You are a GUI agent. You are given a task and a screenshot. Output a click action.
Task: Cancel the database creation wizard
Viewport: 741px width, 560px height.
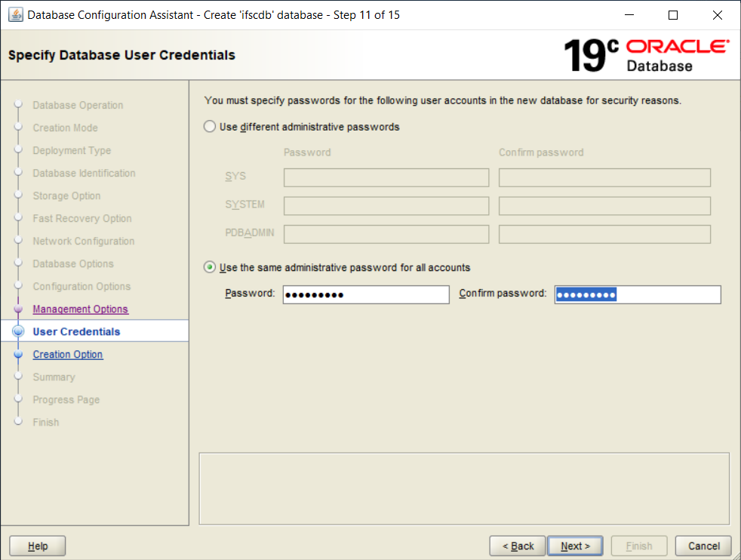click(703, 546)
